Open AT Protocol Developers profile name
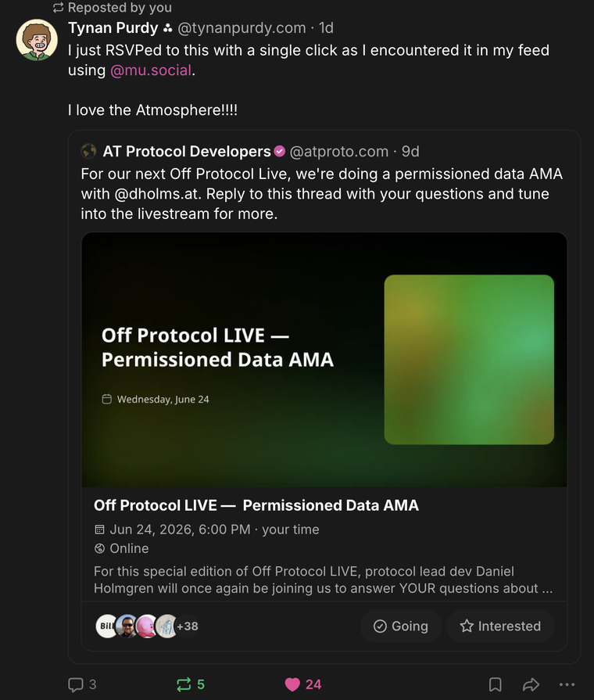 [187, 151]
